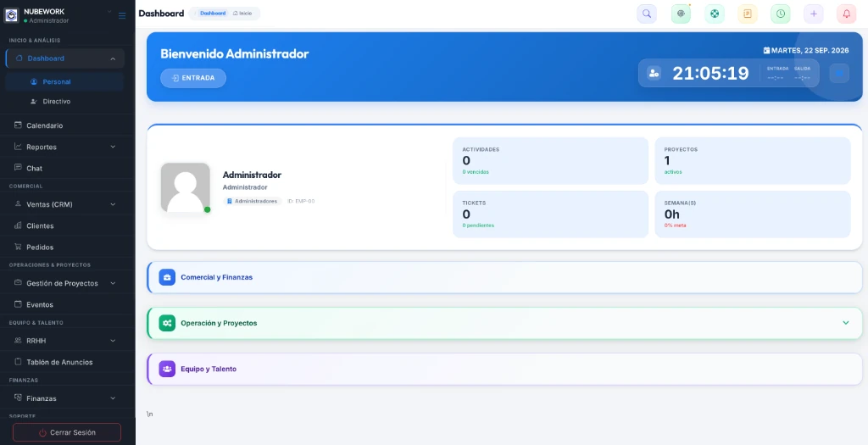Click the MARTES, 22 SEP. 2026 date text
The width and height of the screenshot is (868, 445).
click(810, 50)
